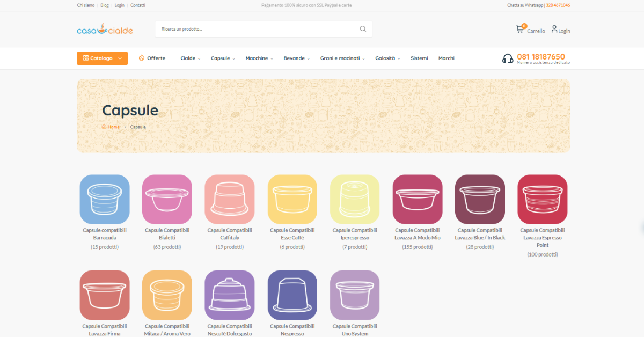Click the '(155 prodotti)' count text
Screen dimensions: 644x337
tap(418, 247)
